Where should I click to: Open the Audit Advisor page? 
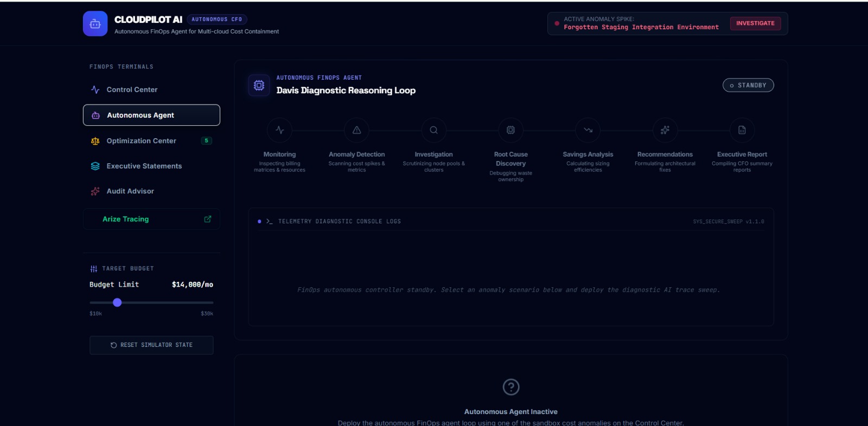click(x=151, y=191)
